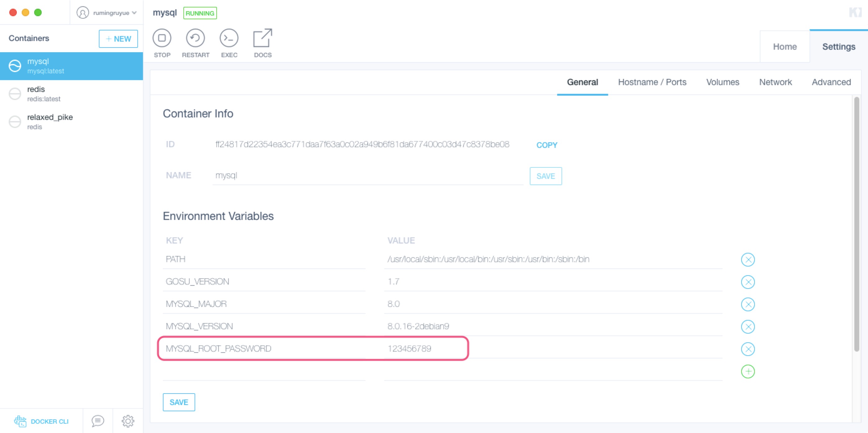
Task: Remove the MYSQL_VERSION variable
Action: point(748,326)
